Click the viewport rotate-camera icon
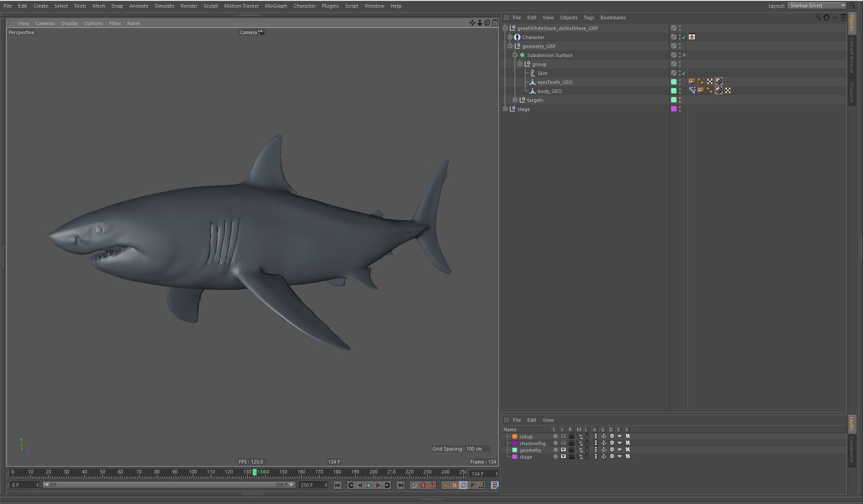863x504 pixels. [487, 23]
